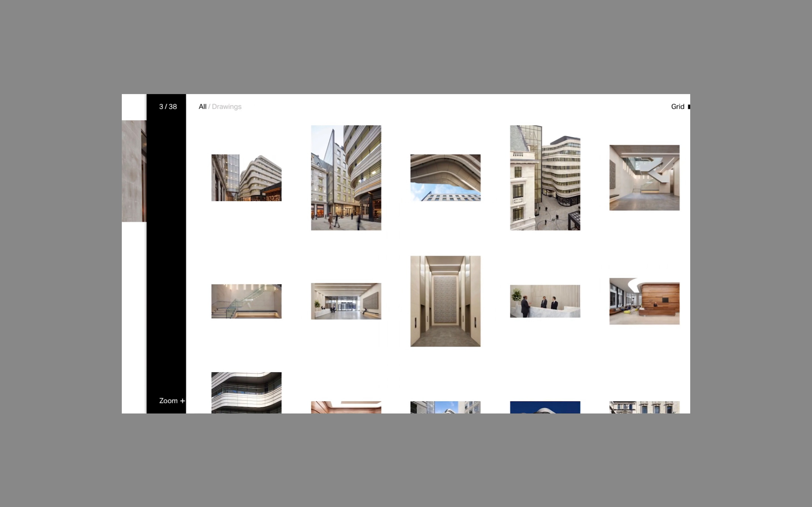Select the All filter tab
812x507 pixels.
pos(202,107)
